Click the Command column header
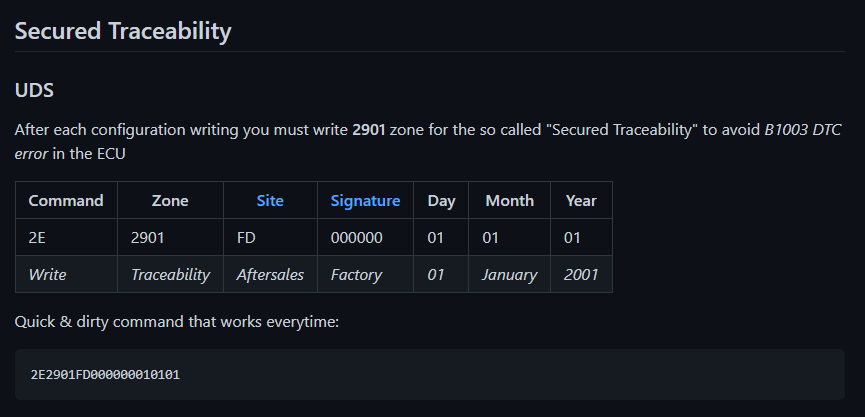 pyautogui.click(x=66, y=200)
